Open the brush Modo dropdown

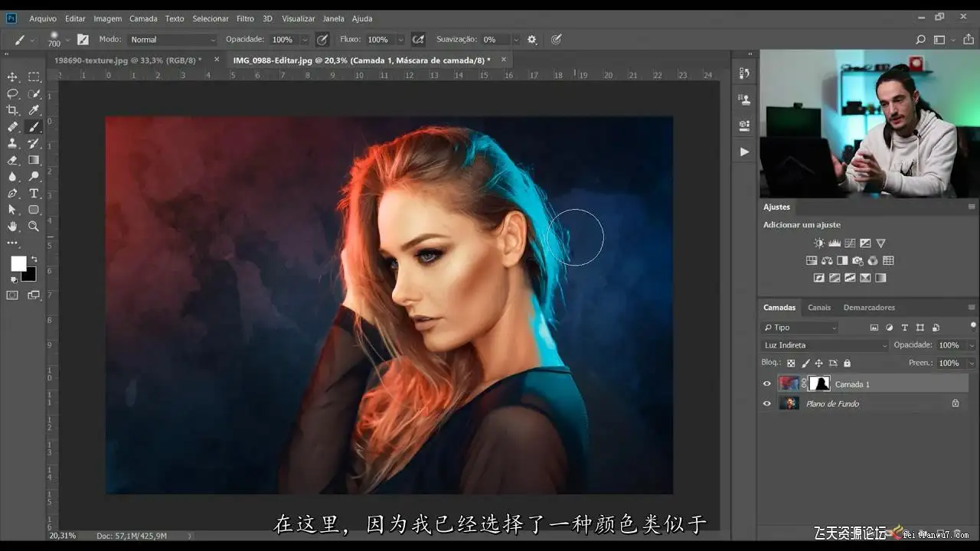click(x=172, y=40)
